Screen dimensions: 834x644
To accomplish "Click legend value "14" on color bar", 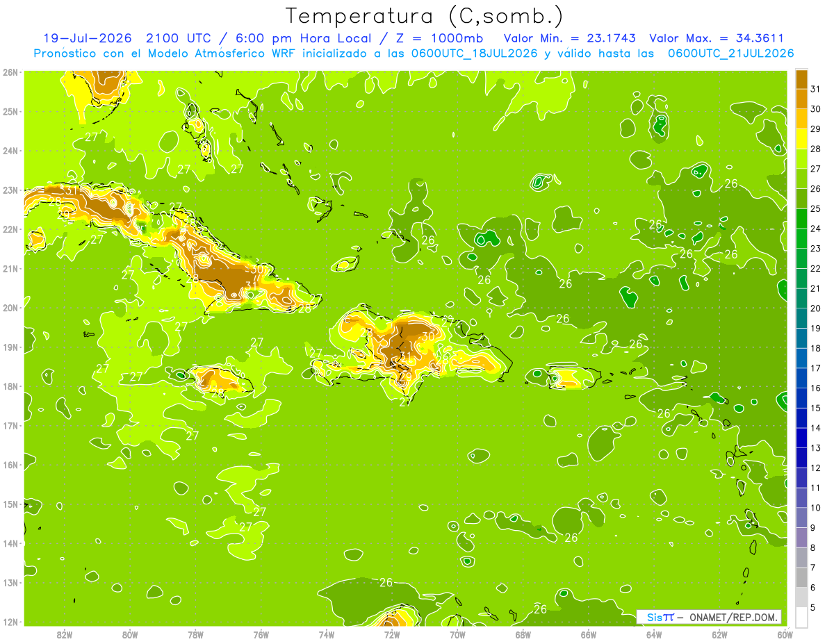I will [x=815, y=428].
